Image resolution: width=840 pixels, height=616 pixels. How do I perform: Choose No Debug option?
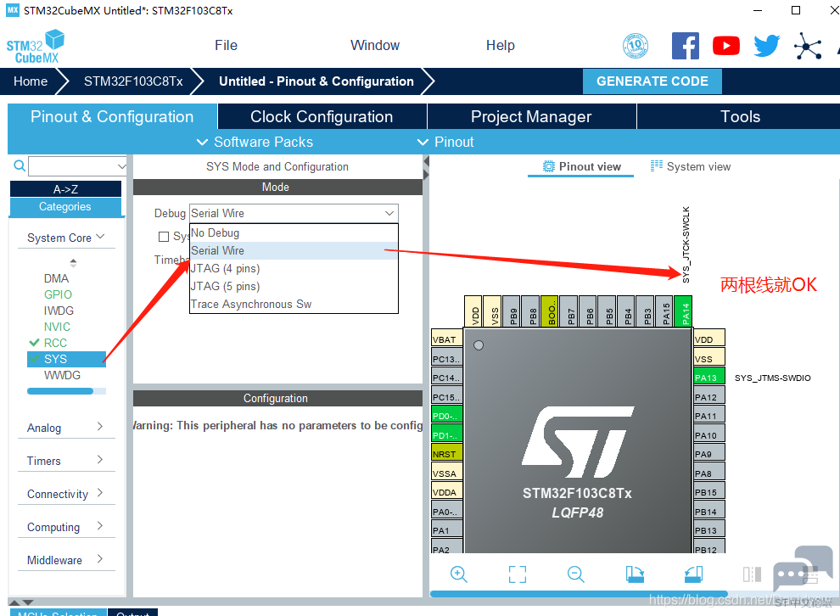(294, 233)
